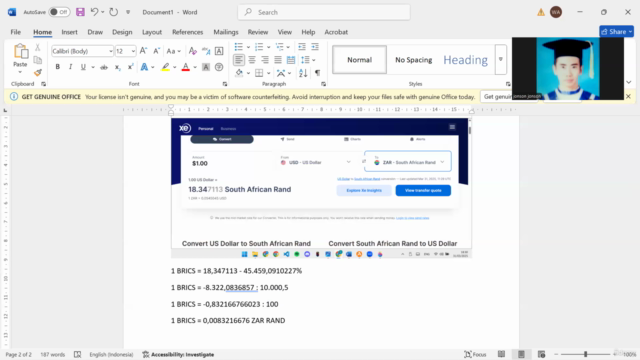Click the zoom slider handle
This screenshot has width=640, height=360.
pos(586,354)
